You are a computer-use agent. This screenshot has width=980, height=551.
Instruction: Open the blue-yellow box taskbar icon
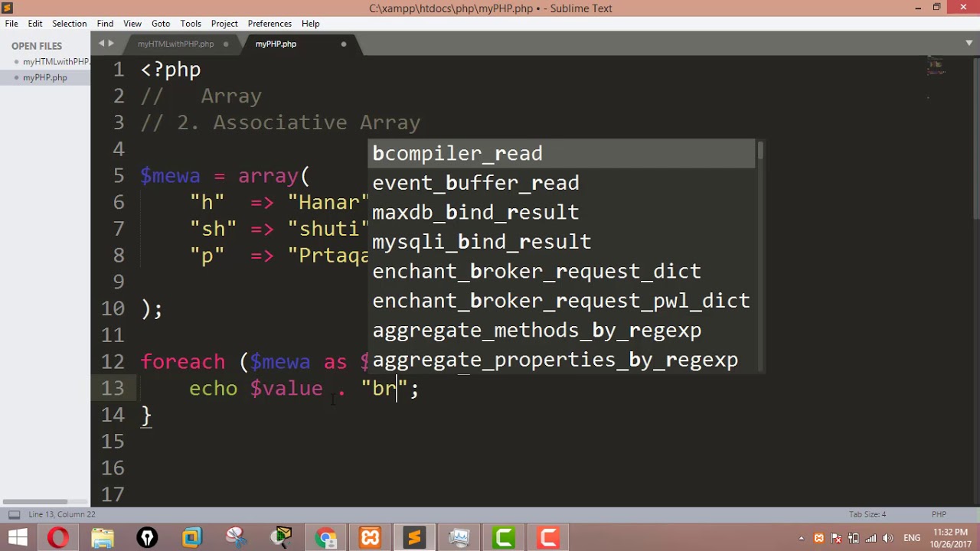pos(191,538)
